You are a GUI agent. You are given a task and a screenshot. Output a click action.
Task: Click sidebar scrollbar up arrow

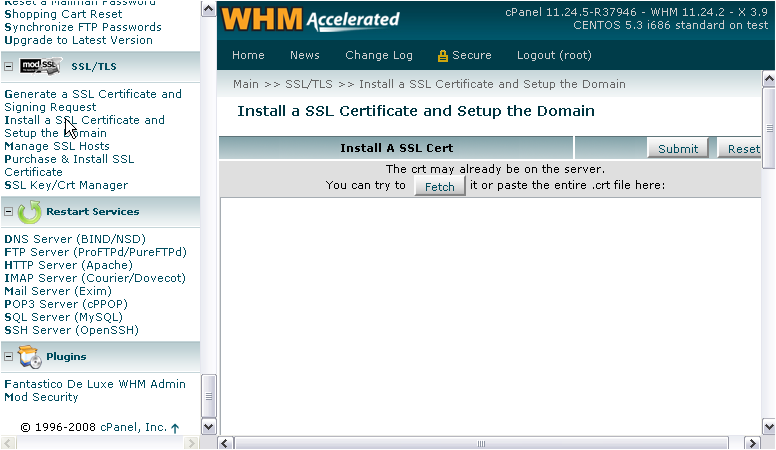click(208, 9)
